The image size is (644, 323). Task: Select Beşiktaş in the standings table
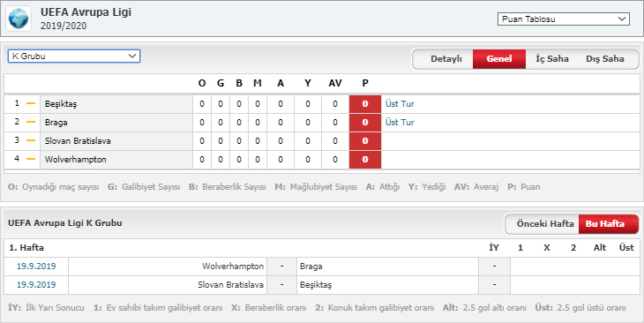tap(61, 104)
